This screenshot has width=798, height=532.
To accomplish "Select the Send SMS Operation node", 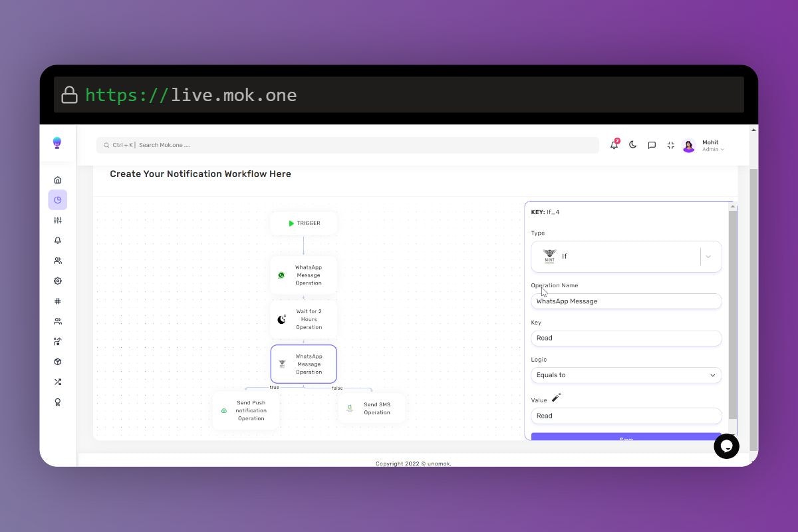I will pos(371,408).
